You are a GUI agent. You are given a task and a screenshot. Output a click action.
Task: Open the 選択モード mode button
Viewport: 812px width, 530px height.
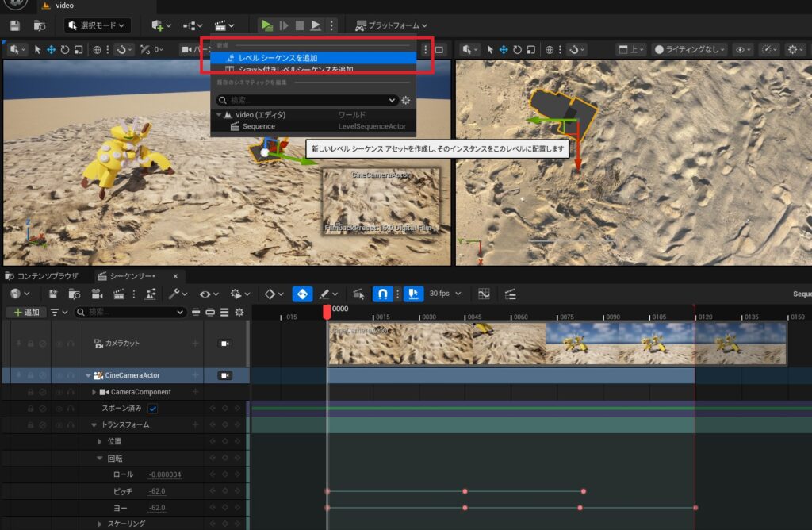point(98,25)
